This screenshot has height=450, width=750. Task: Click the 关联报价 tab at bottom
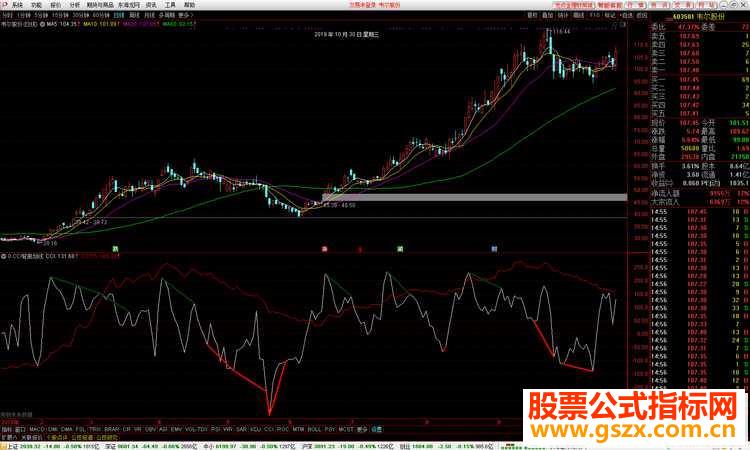tap(32, 437)
